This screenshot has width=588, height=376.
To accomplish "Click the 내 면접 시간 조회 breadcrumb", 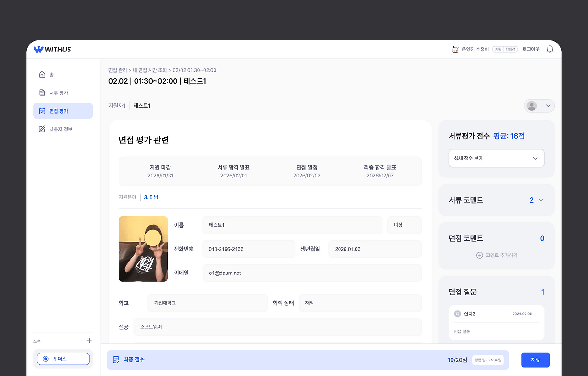I will tap(150, 70).
